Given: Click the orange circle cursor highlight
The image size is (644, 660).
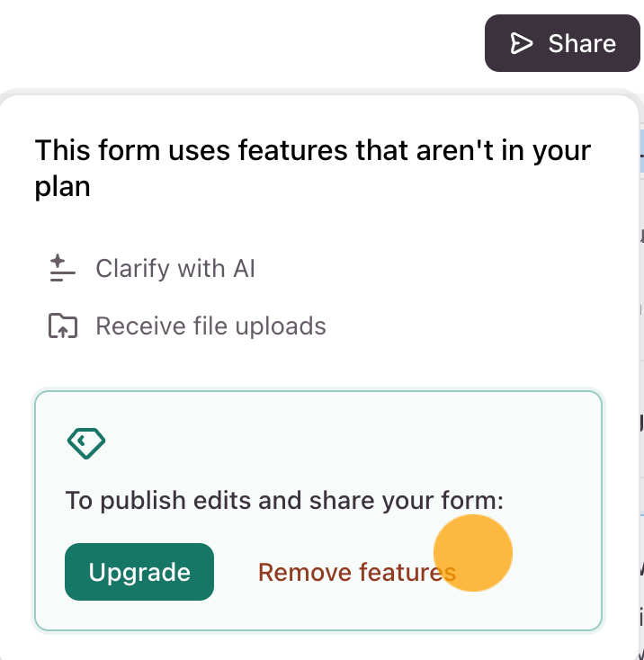Looking at the screenshot, I should coord(473,553).
